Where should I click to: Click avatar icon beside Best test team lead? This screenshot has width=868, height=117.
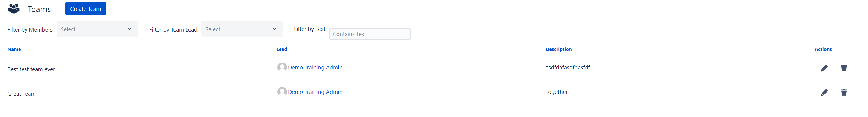point(282,67)
